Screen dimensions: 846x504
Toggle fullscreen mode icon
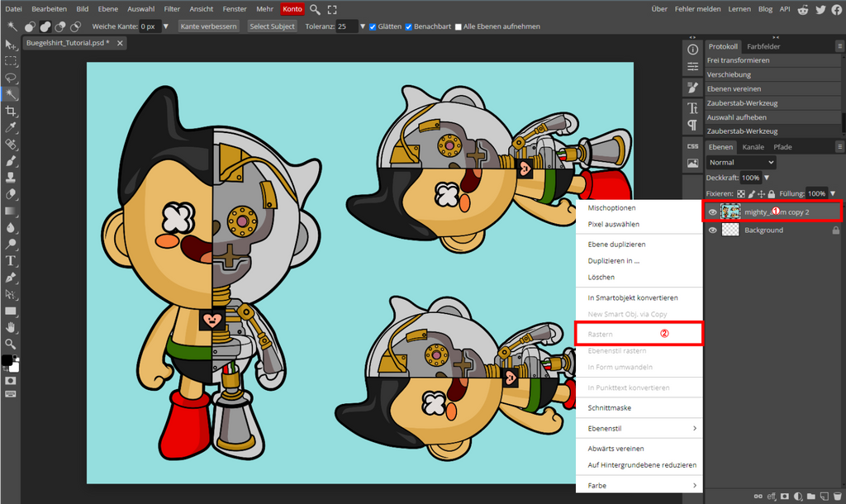coord(332,9)
